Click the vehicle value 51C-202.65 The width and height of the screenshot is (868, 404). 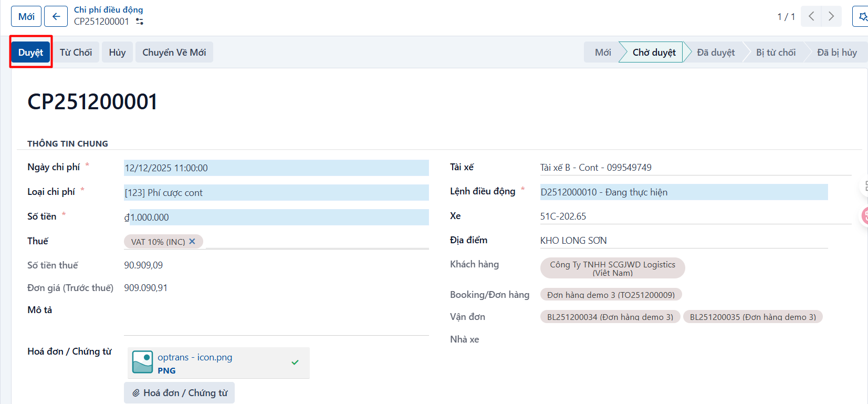pyautogui.click(x=563, y=216)
